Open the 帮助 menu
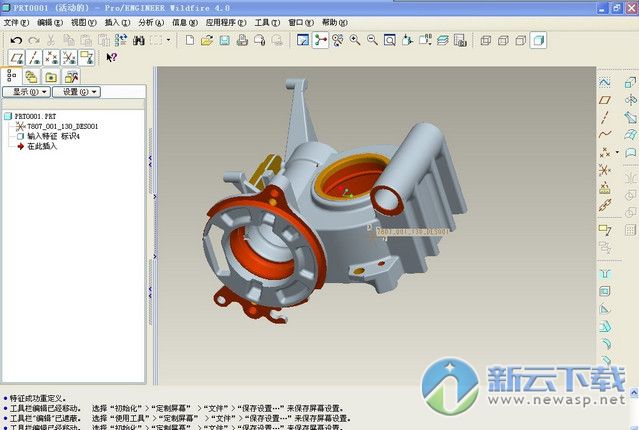Viewport: 639px width, 430px height. click(x=335, y=22)
